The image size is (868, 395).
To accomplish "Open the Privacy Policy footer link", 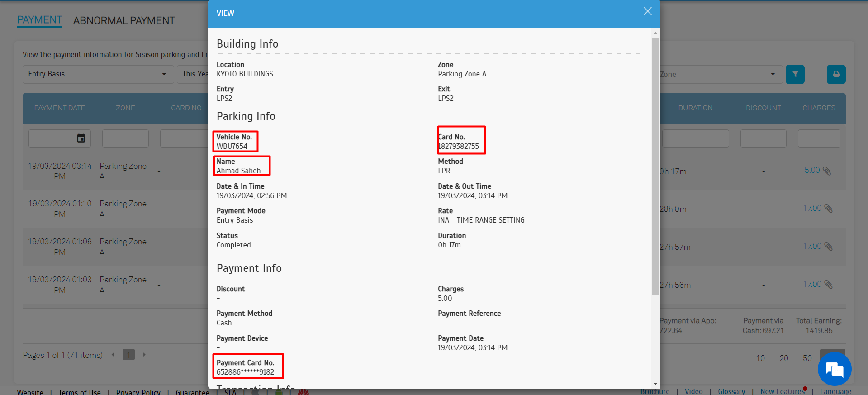I will point(138,392).
